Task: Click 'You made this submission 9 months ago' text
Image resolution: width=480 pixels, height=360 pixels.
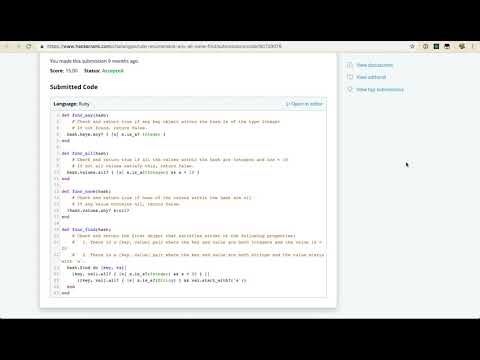Action: [94, 61]
